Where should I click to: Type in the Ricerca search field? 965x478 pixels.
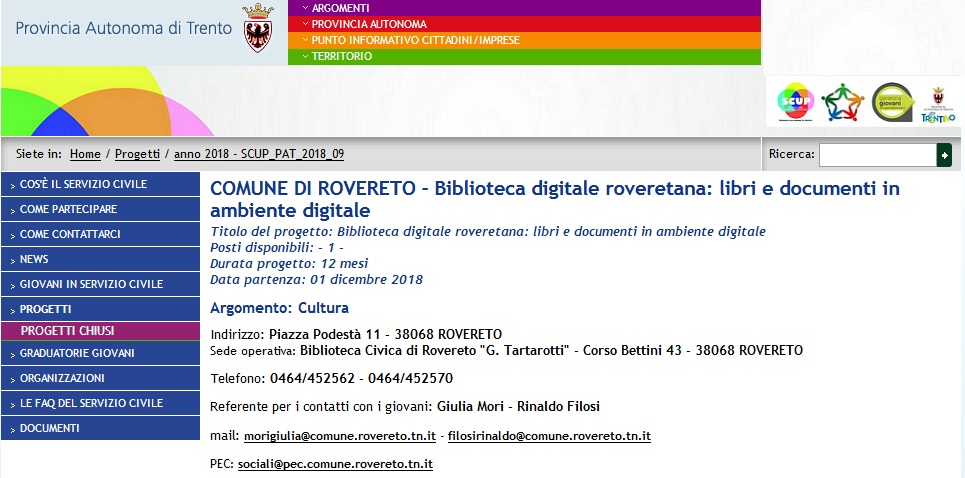point(876,155)
